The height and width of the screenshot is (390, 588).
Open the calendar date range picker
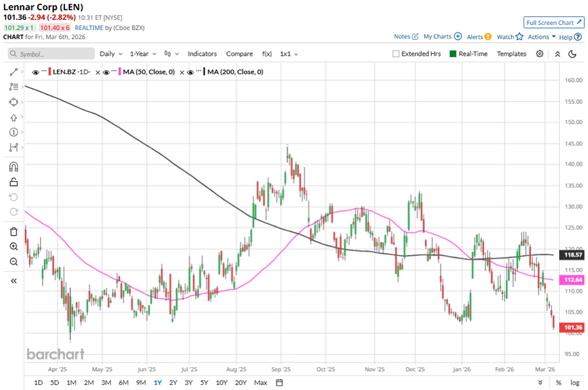click(x=280, y=382)
